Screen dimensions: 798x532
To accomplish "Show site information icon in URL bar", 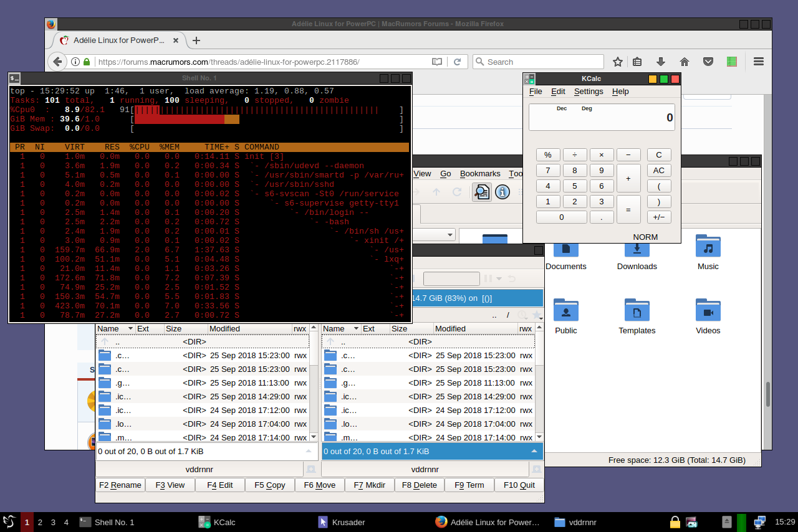I will tap(75, 62).
